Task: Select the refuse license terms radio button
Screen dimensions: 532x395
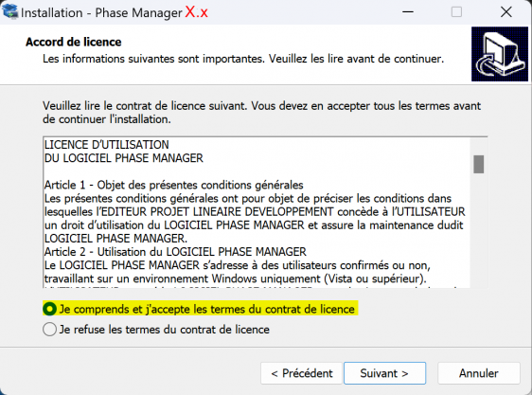Action: coord(50,329)
